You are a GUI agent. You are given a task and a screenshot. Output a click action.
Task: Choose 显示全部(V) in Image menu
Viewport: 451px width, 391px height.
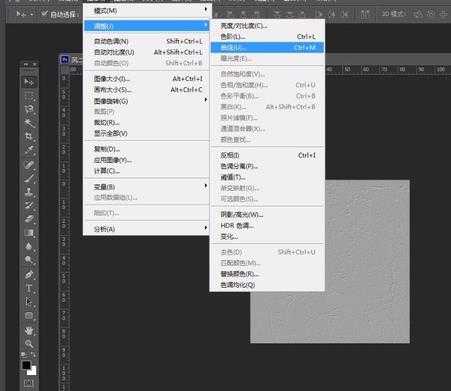pyautogui.click(x=147, y=133)
